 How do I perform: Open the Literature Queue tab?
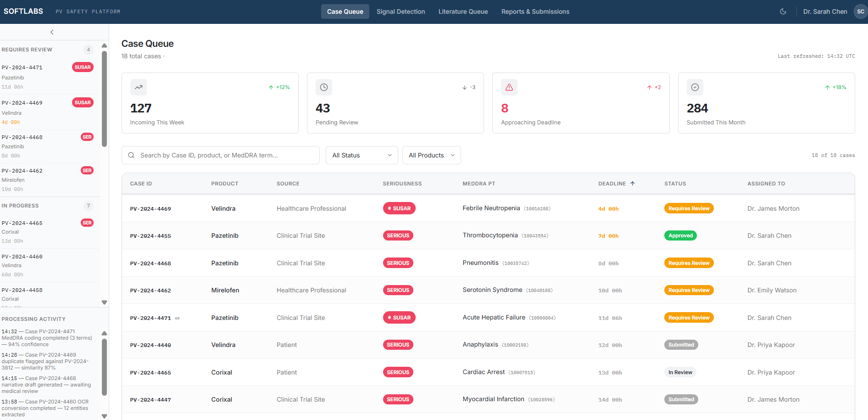coord(463,11)
